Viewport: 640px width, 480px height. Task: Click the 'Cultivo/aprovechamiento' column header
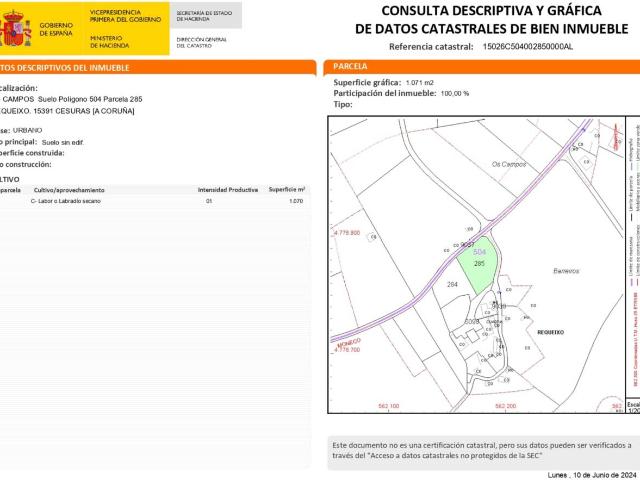[x=69, y=190]
